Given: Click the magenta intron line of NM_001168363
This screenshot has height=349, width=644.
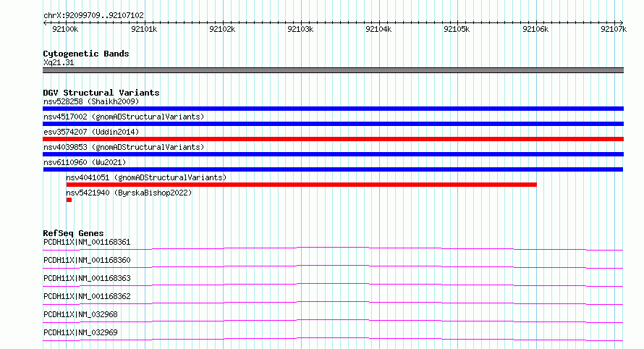Looking at the screenshot, I should point(333,285).
